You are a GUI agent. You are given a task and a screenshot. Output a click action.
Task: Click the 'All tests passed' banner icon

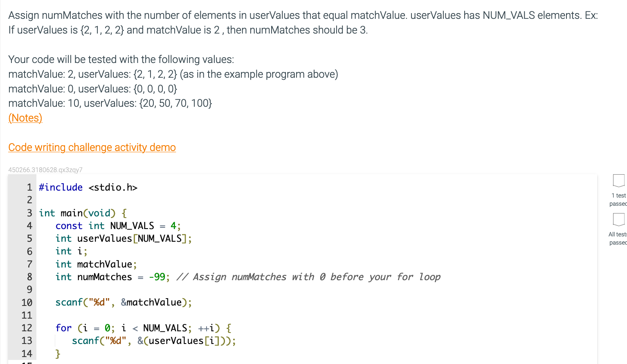coord(618,220)
